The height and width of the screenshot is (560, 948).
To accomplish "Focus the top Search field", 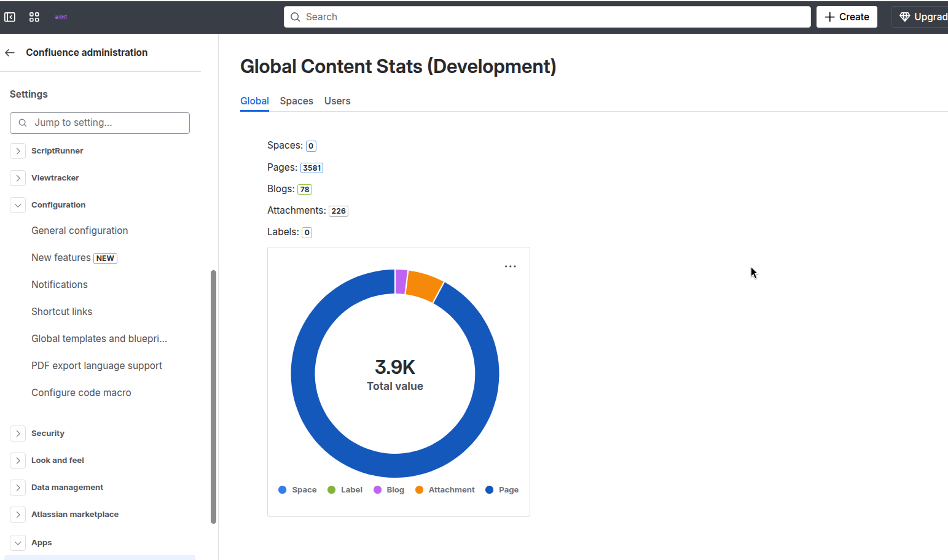I will [x=547, y=17].
